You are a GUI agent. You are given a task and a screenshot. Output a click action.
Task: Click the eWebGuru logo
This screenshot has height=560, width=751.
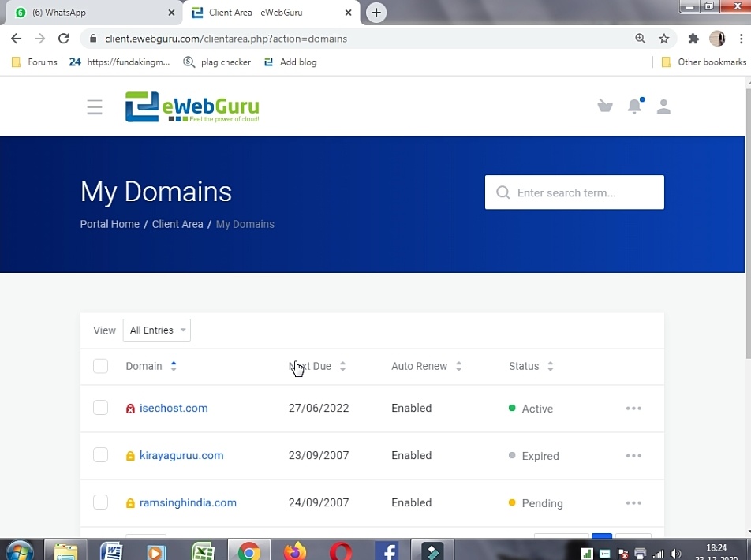(192, 106)
